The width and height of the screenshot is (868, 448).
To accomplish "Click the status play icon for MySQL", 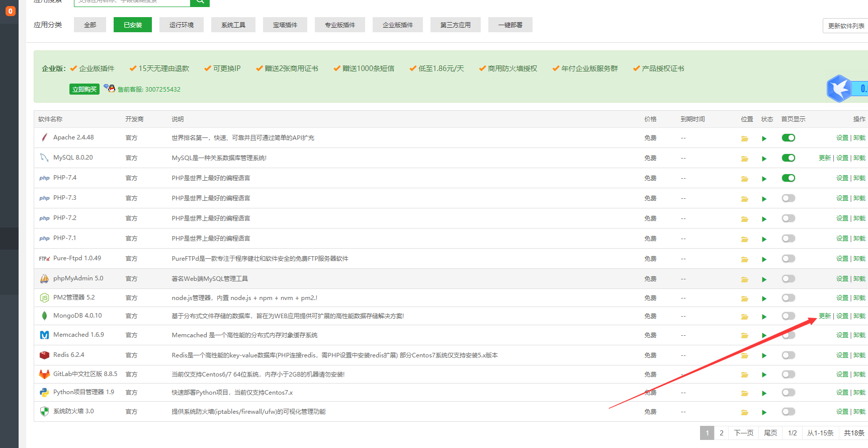I will pos(764,159).
